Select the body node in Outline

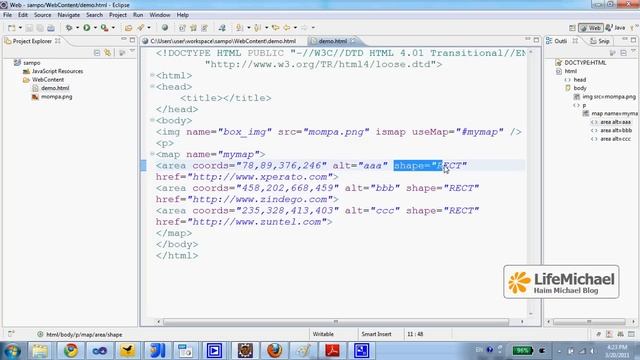pyautogui.click(x=580, y=88)
